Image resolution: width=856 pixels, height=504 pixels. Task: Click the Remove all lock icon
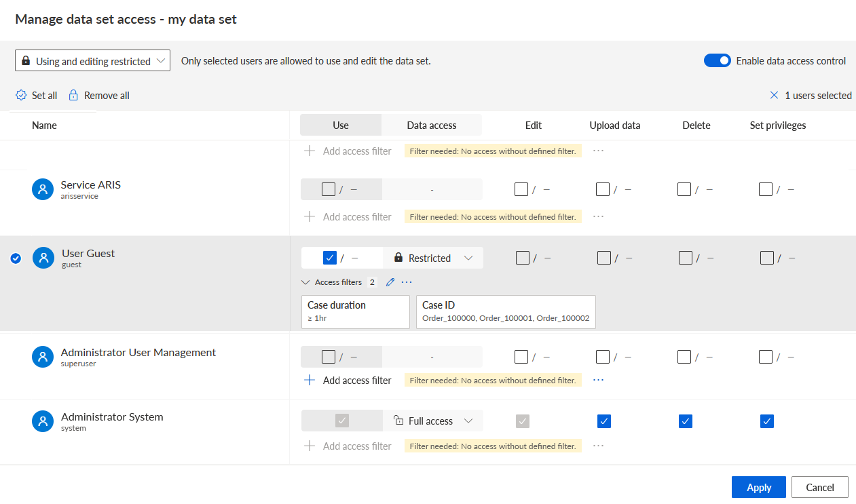[73, 95]
